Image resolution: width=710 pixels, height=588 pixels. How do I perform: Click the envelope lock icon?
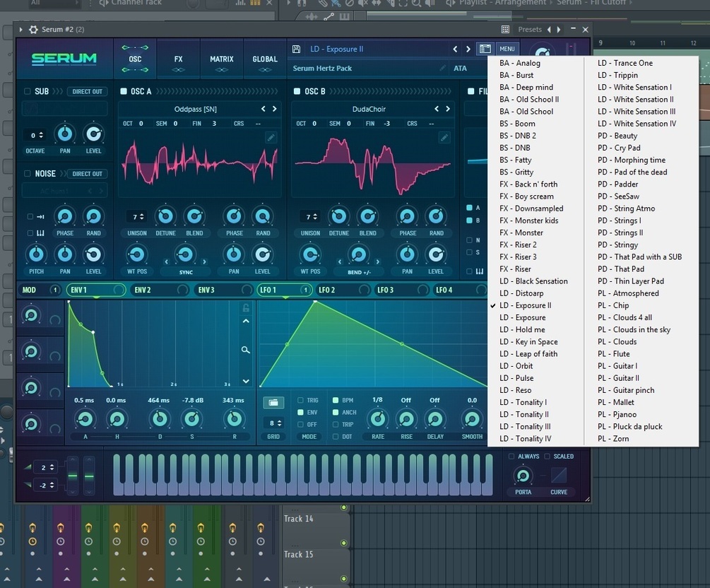click(246, 308)
